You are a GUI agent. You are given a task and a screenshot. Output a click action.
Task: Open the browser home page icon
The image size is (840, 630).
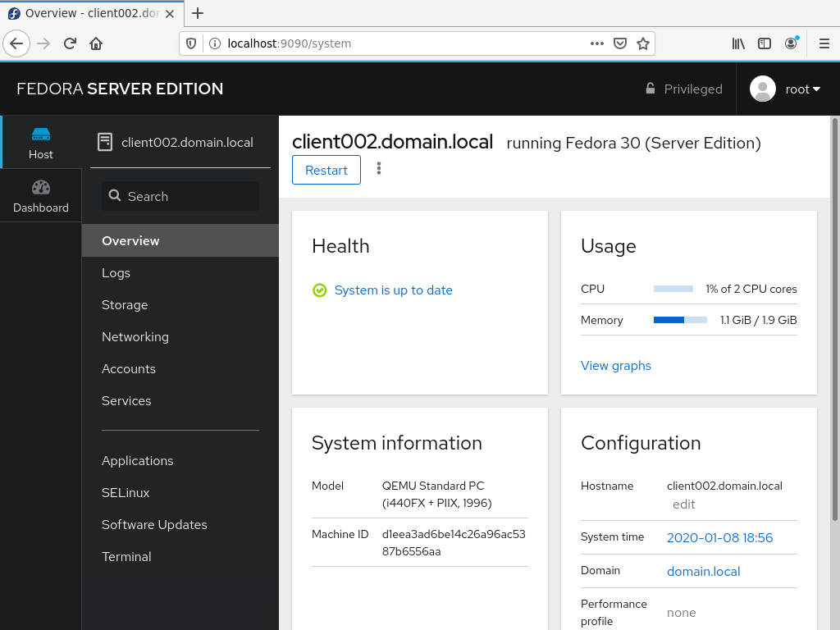click(96, 43)
